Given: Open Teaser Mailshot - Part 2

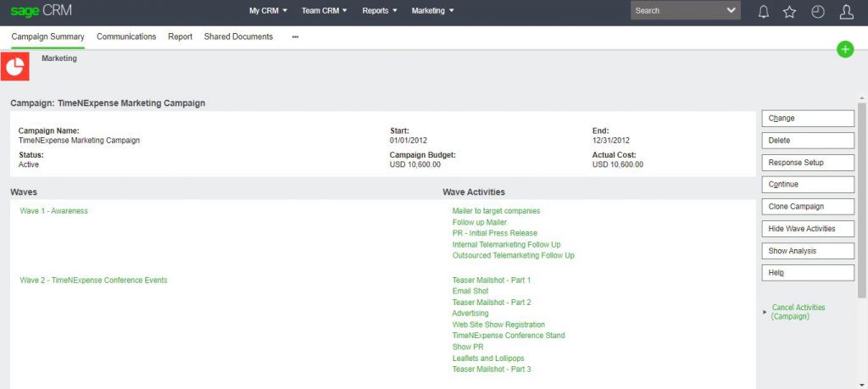Looking at the screenshot, I should 492,302.
